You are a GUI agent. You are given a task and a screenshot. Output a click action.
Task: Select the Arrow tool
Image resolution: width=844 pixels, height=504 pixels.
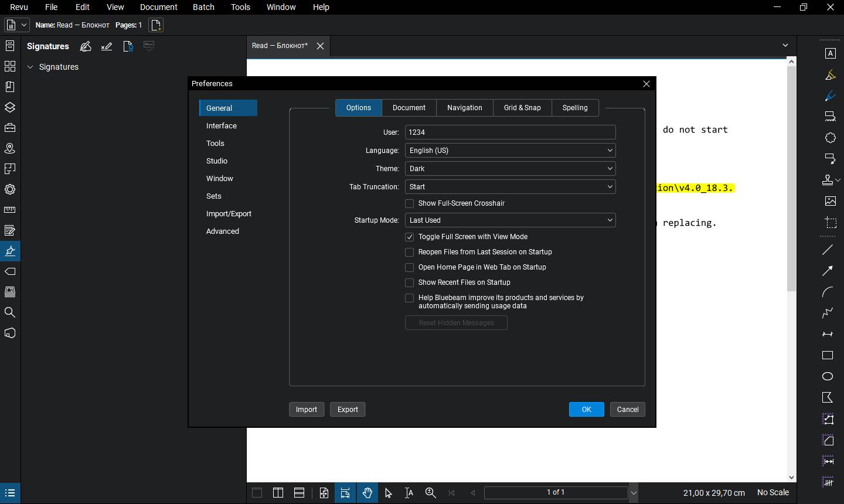pos(828,271)
